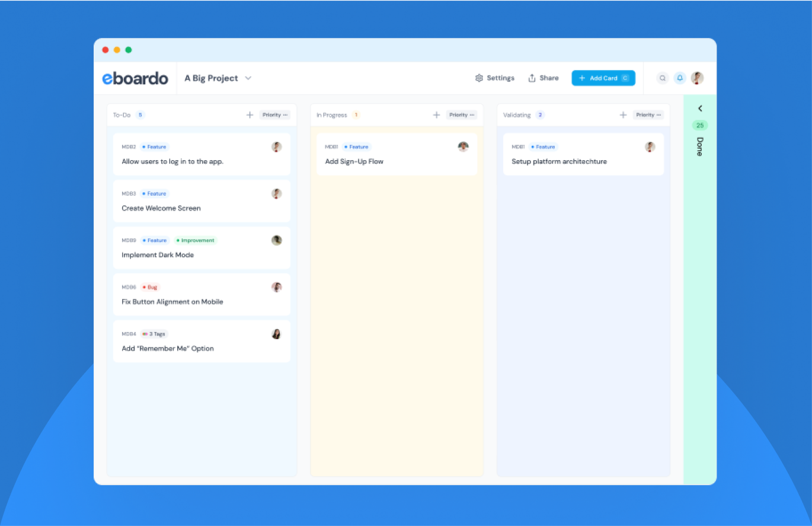
Task: Click the green maximize window dot
Action: coord(129,50)
